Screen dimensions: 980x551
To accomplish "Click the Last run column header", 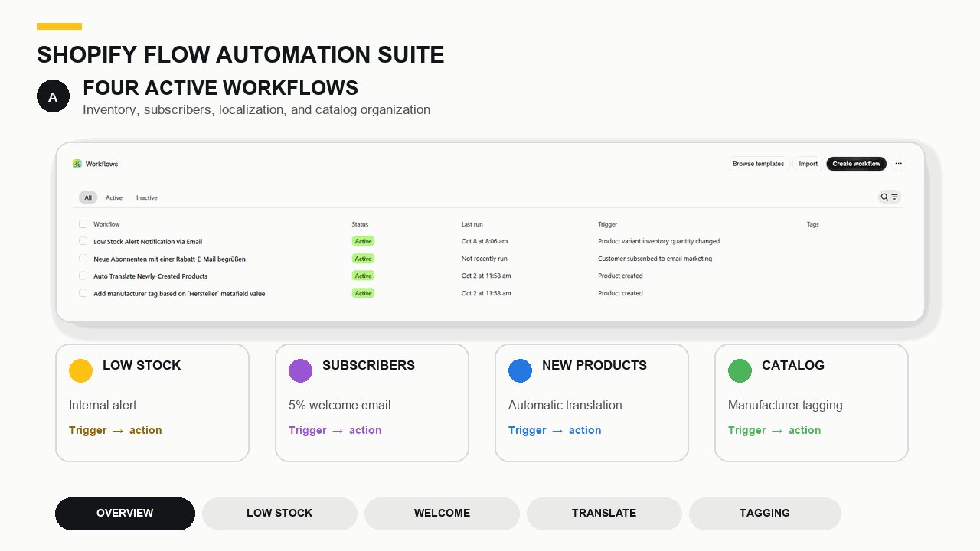I will coord(472,224).
